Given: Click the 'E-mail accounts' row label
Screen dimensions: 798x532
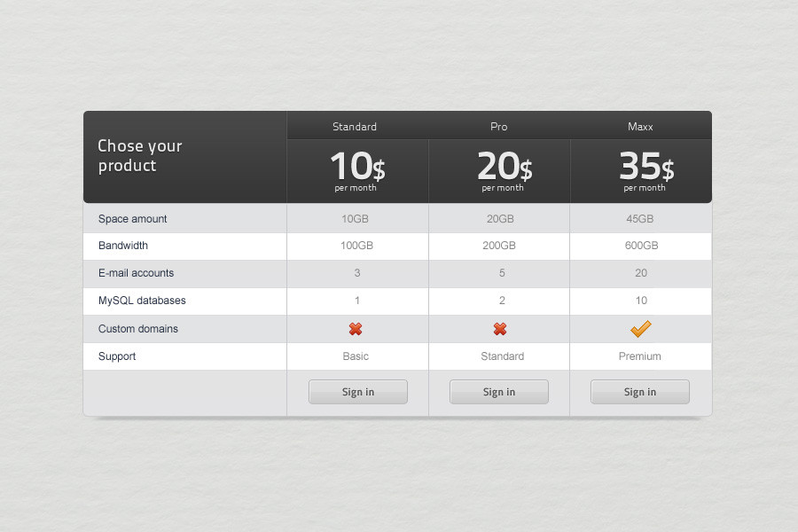Looking at the screenshot, I should (136, 273).
